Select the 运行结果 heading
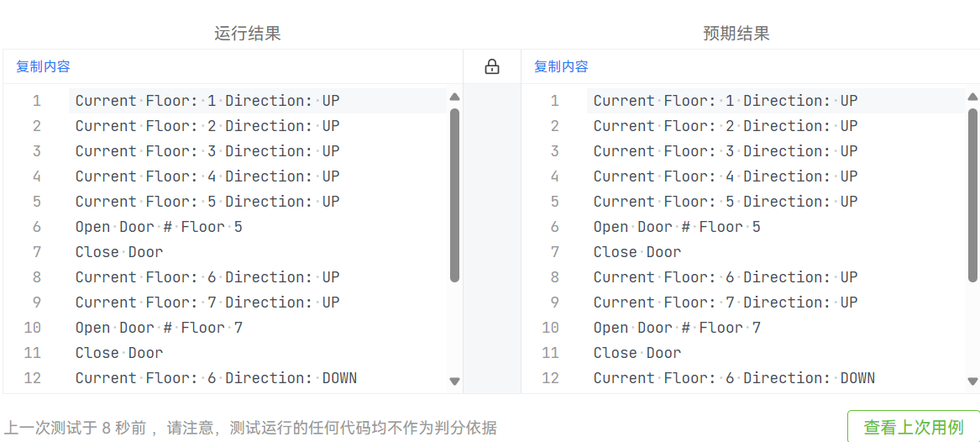Image resolution: width=980 pixels, height=442 pixels. pos(247,34)
